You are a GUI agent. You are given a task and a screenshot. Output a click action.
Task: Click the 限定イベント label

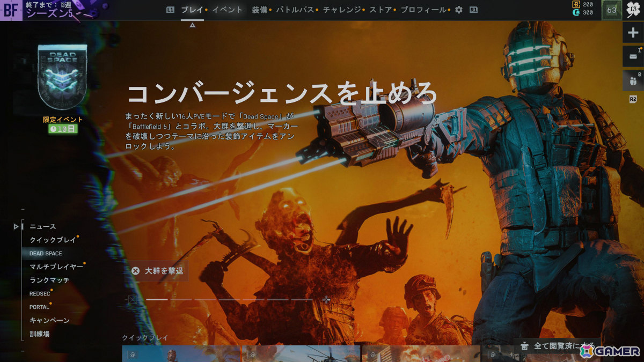(x=63, y=120)
